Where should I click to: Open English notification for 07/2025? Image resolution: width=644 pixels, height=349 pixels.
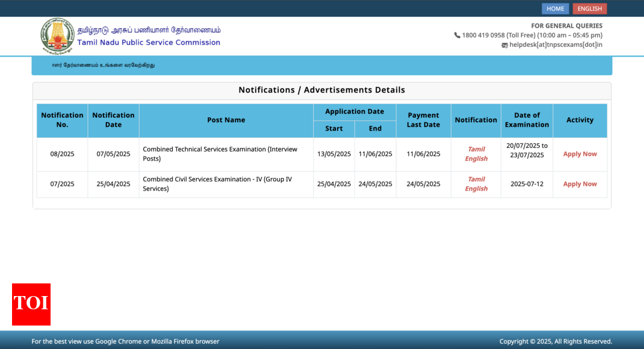point(476,189)
